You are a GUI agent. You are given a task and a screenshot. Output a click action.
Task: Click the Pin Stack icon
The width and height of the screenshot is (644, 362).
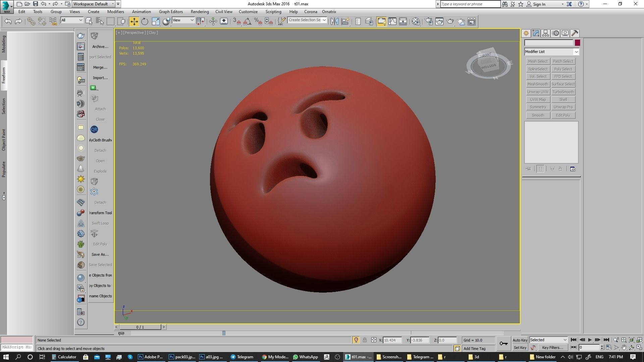click(528, 169)
